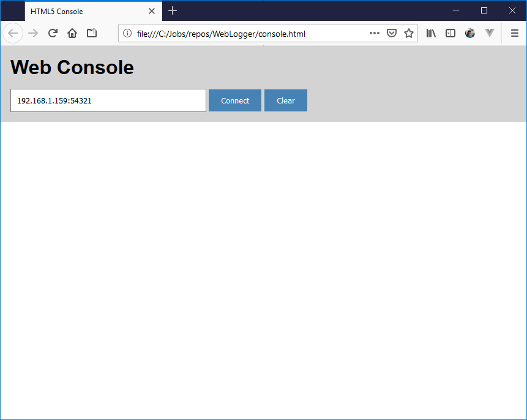Click the browser Back arrow button
The height and width of the screenshot is (420, 527).
(13, 34)
